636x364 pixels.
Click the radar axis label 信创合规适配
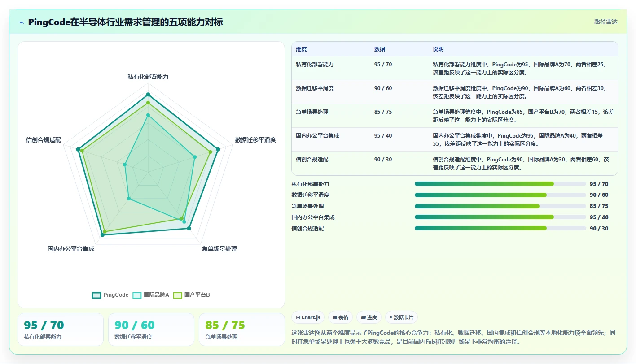coord(44,140)
